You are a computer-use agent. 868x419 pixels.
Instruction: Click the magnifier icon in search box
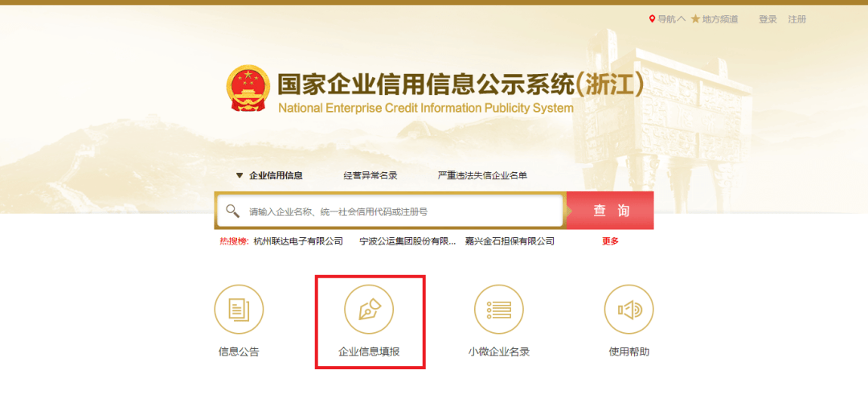tap(232, 212)
